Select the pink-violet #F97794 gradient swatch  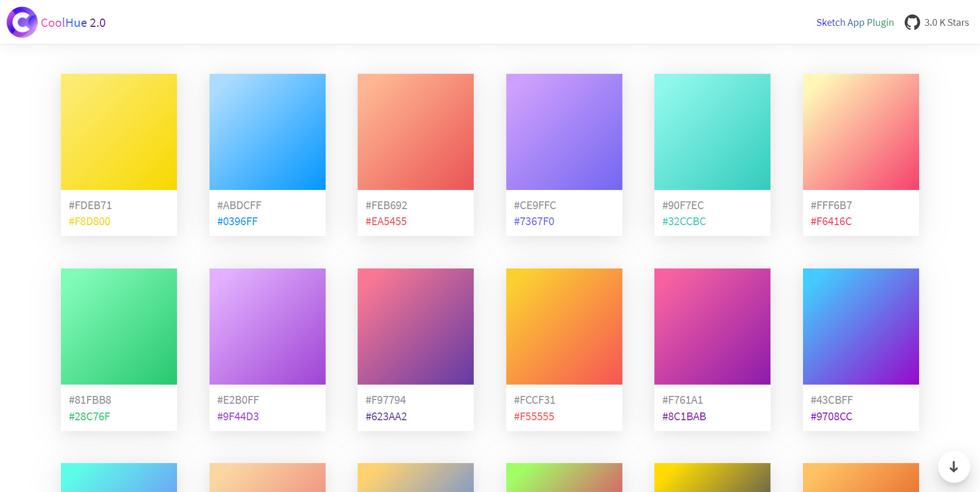(x=415, y=326)
